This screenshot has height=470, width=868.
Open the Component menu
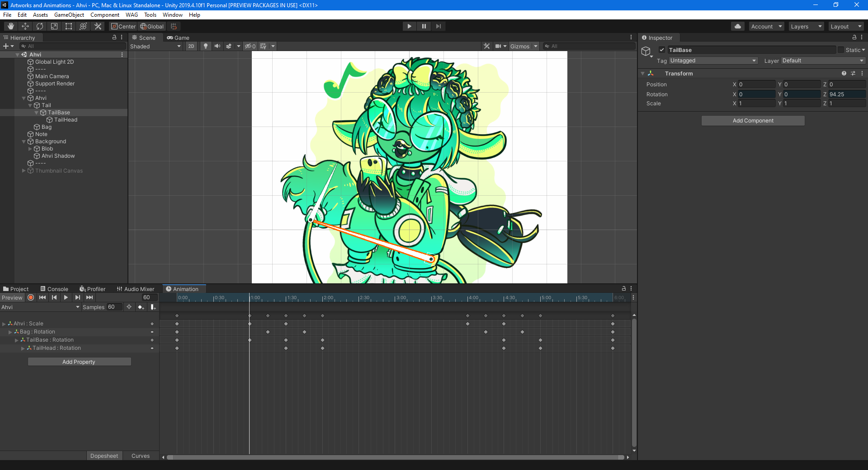click(105, 15)
